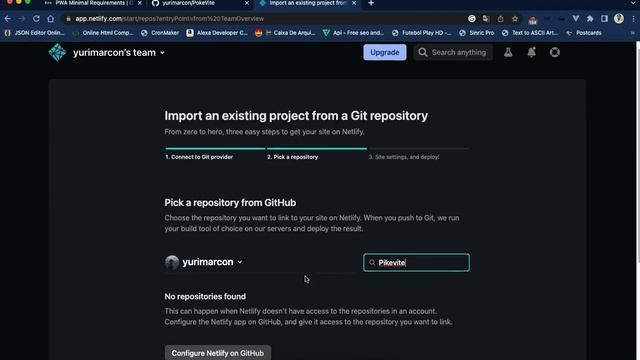Screen dimensions: 640x360
Task: Open Netlify Labs flask icon
Action: 508,52
